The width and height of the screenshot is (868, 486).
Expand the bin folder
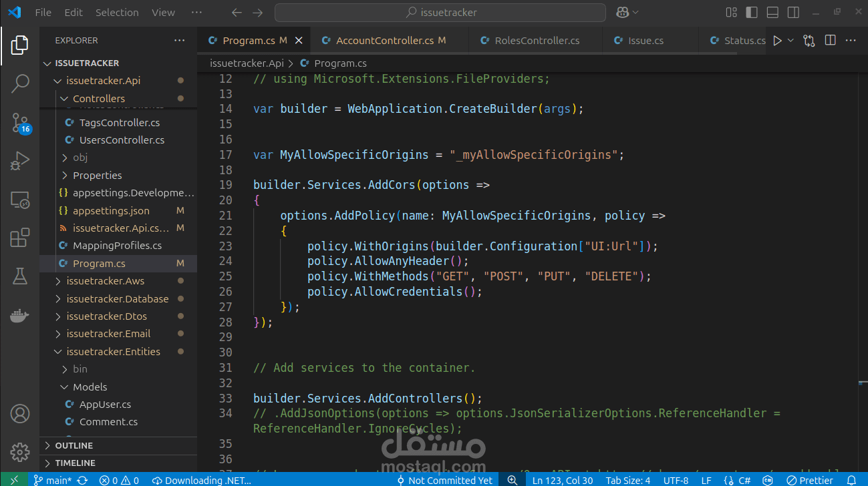click(118, 369)
